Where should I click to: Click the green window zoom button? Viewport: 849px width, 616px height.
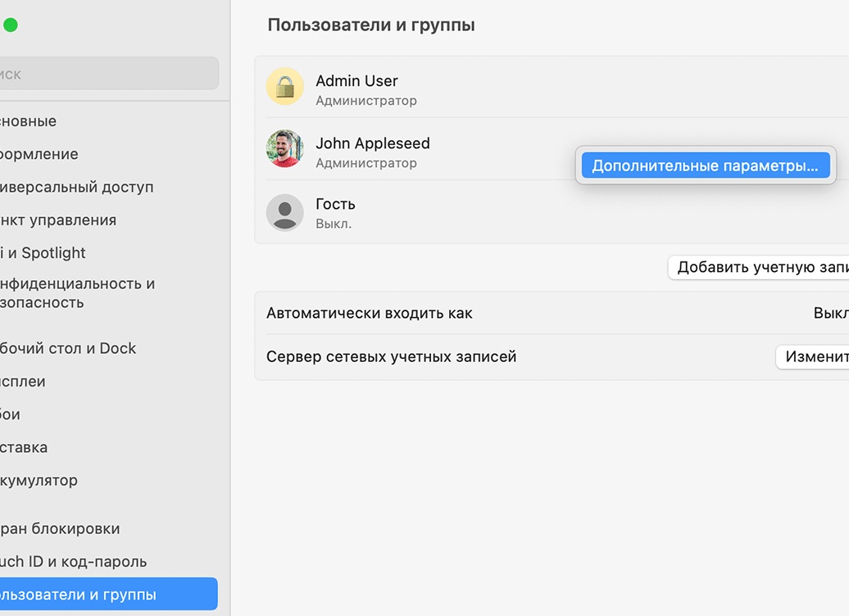[x=11, y=25]
